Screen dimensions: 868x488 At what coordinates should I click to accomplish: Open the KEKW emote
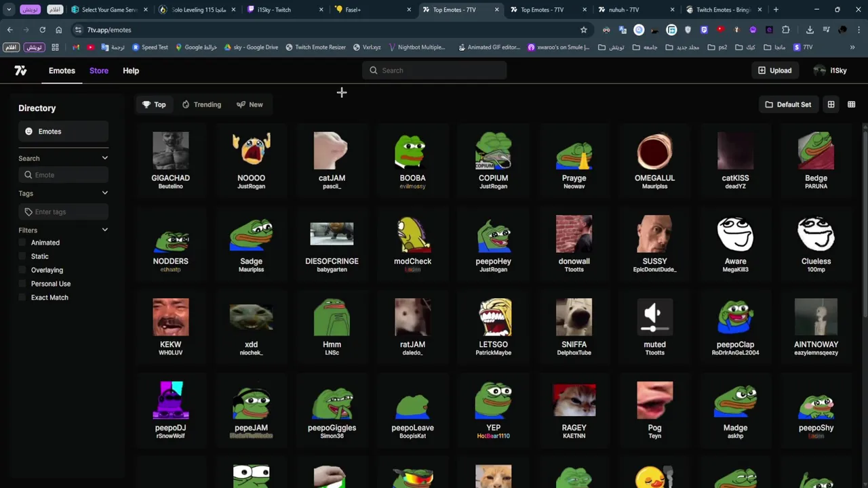[x=170, y=327]
